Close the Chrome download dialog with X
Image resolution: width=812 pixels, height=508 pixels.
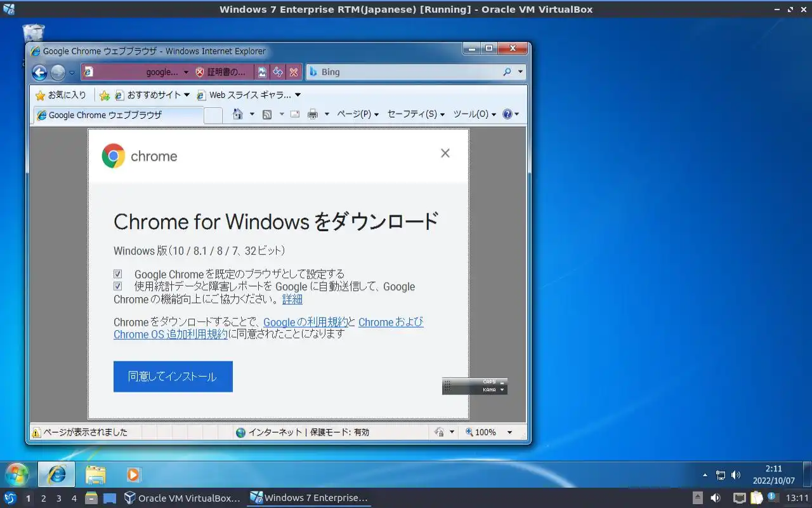point(445,153)
